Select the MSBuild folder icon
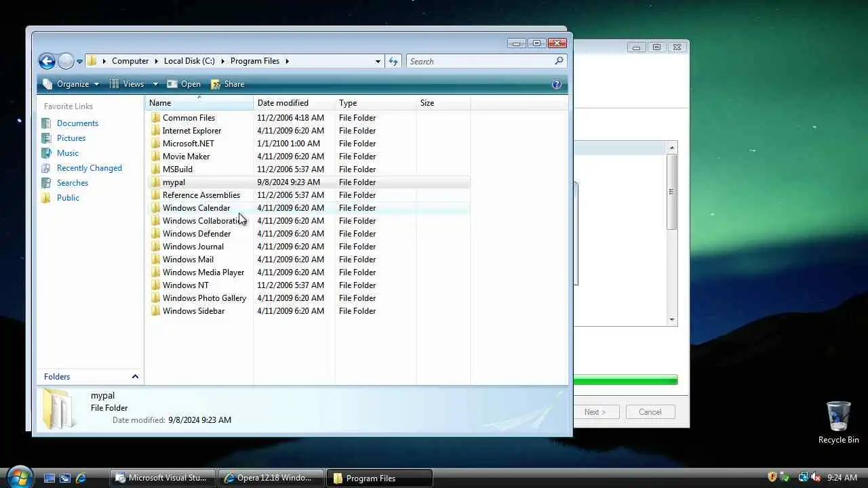Viewport: 868px width, 488px height. pos(155,169)
